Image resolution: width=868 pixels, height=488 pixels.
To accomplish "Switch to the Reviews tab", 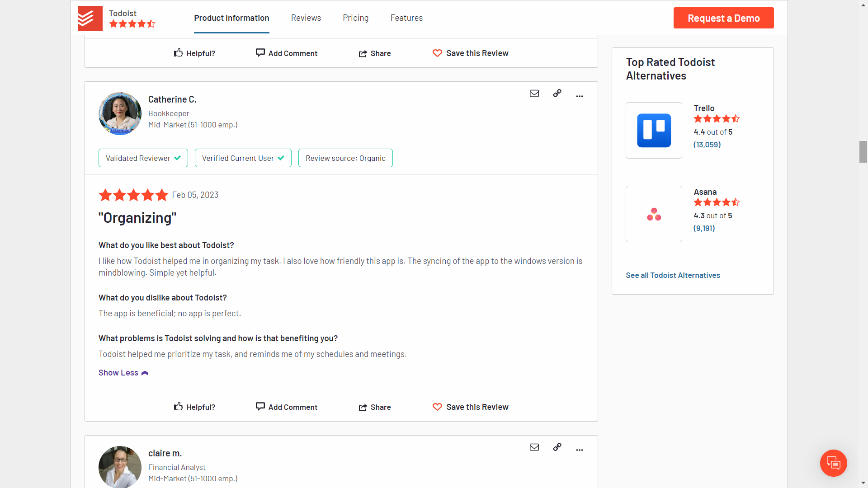I will [x=306, y=18].
